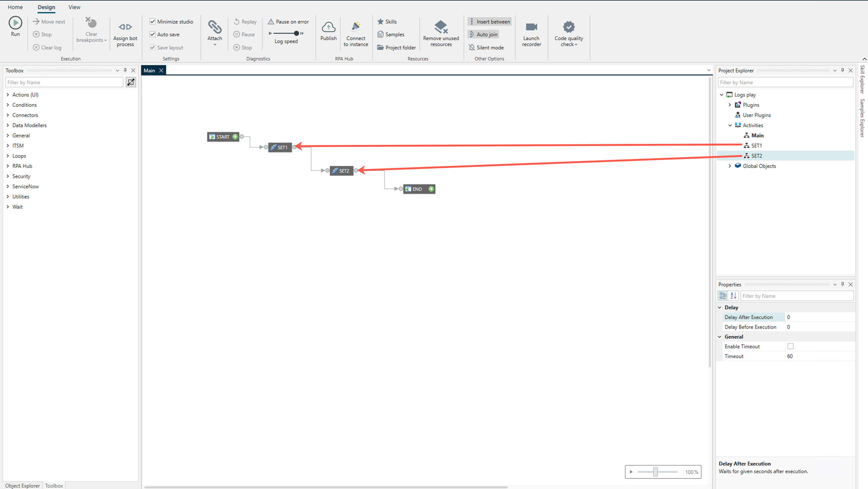Publish the project to RPA Hub
The height and width of the screenshot is (489, 868).
(328, 31)
